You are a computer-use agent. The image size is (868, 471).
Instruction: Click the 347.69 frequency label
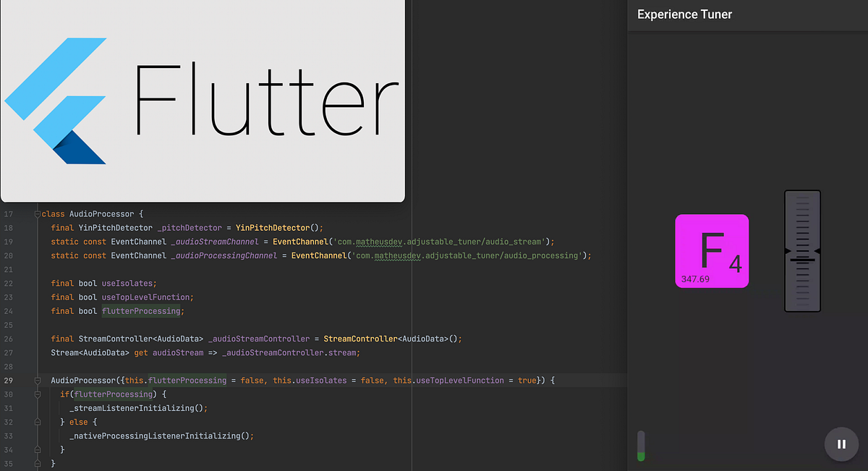[695, 279]
